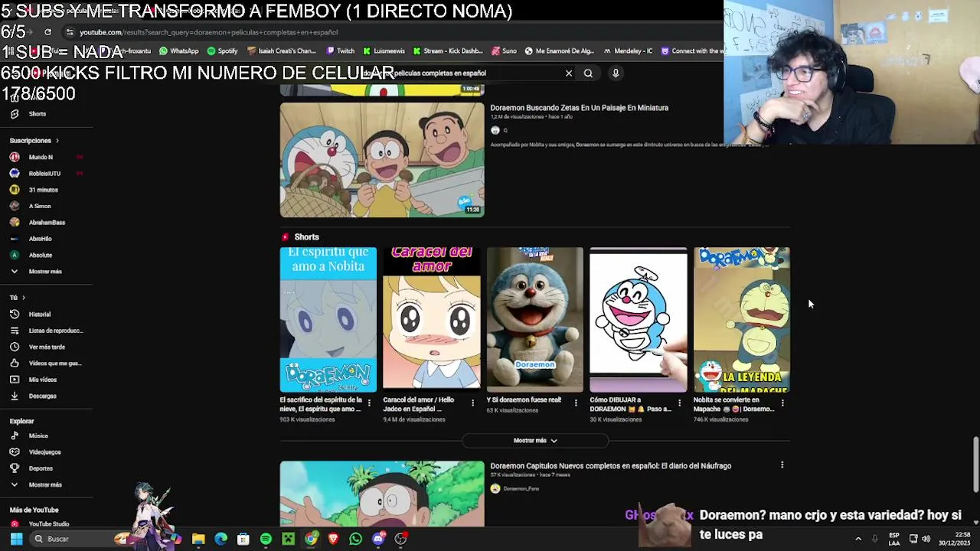This screenshot has width=980, height=551.
Task: Open options menu for Nobita se convierte en Mapache
Action: (782, 403)
